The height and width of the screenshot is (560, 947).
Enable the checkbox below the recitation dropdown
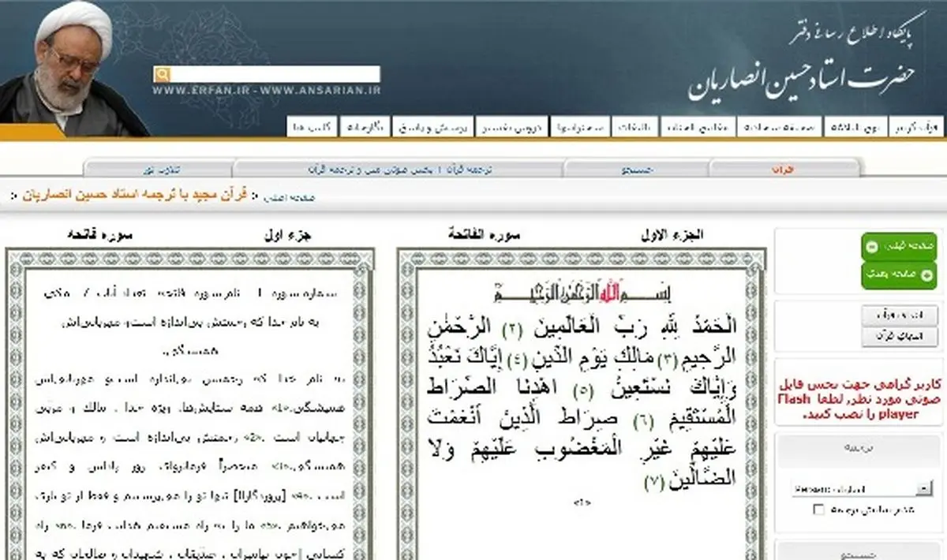point(817,510)
